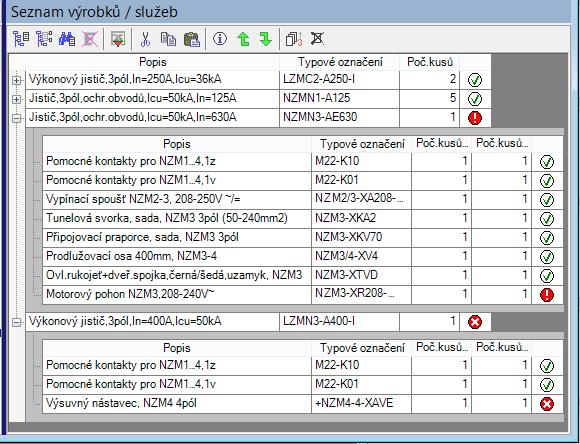Click Seznam výrobků / služeb panel title

click(x=94, y=12)
